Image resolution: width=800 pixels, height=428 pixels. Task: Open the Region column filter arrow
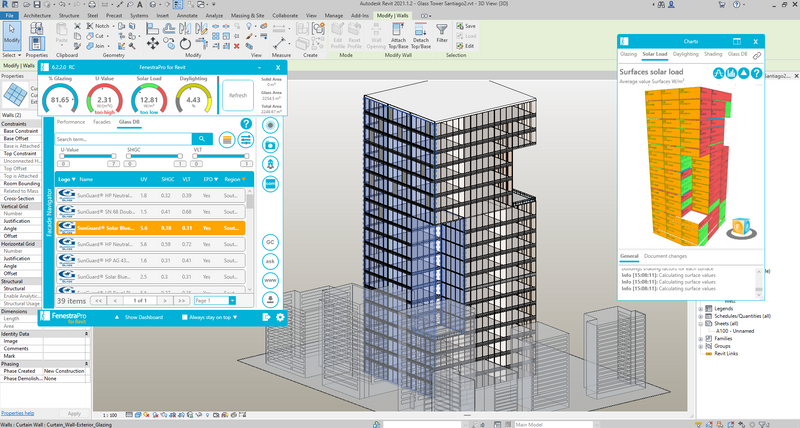[244, 180]
